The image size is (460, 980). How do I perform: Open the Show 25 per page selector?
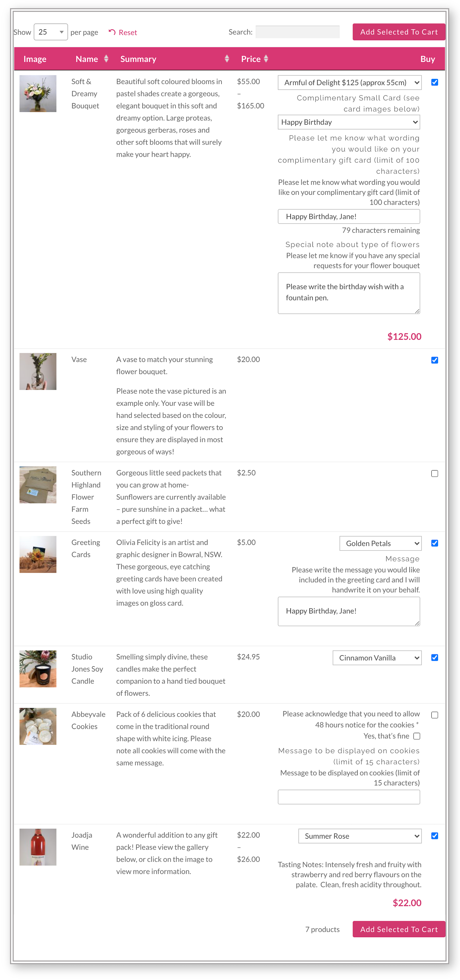50,32
